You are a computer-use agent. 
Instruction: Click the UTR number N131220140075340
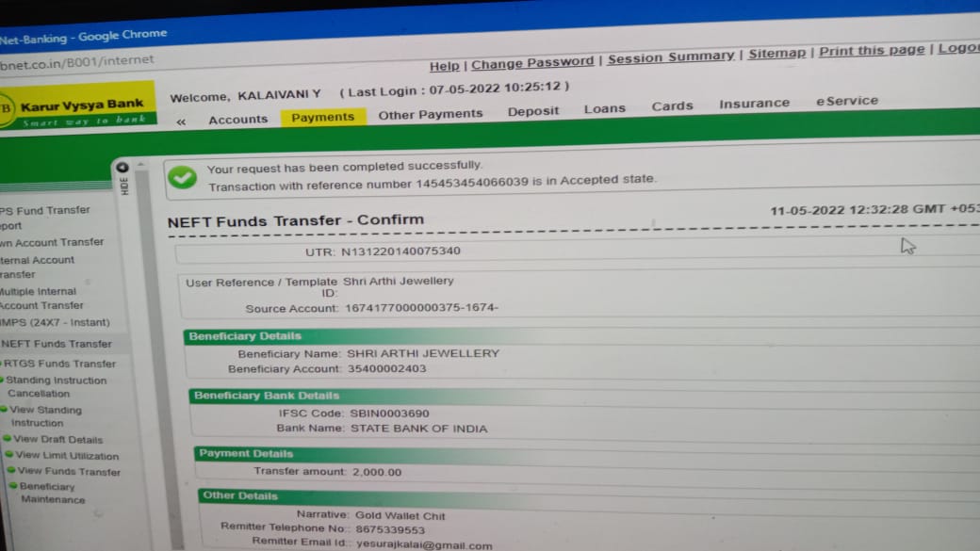(400, 251)
